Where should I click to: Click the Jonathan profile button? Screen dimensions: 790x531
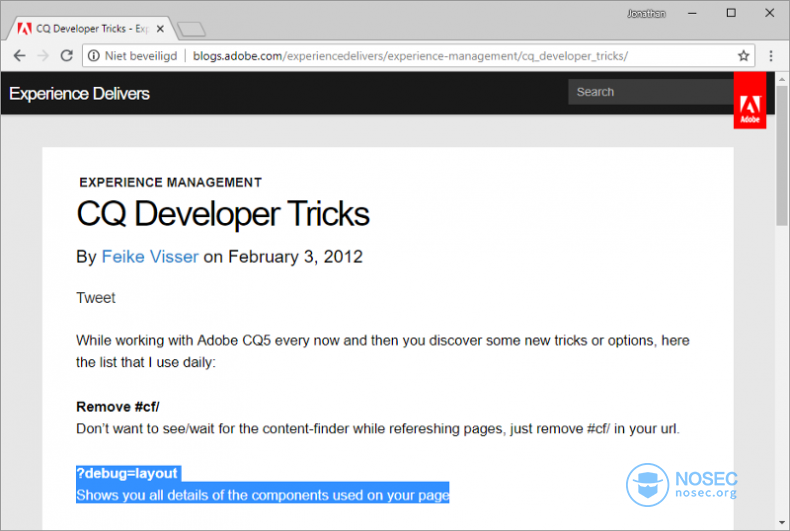pyautogui.click(x=646, y=14)
